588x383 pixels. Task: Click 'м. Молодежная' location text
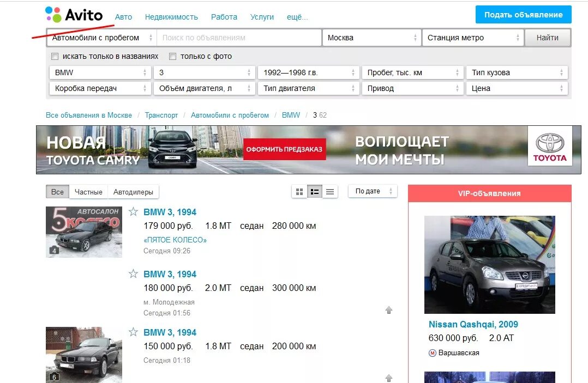point(169,302)
